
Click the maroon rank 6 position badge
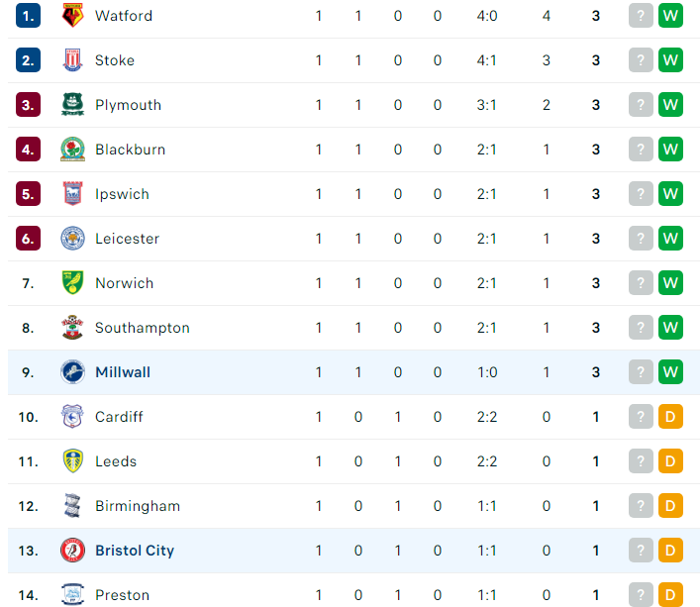(x=28, y=239)
